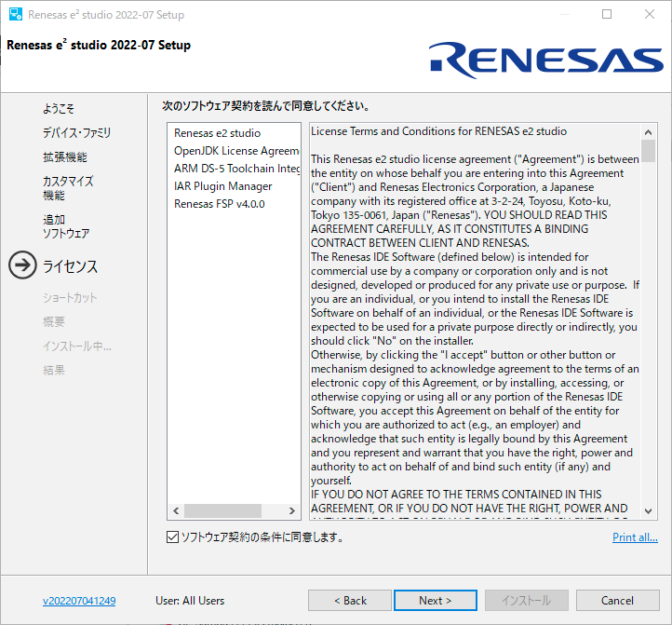Click the Renesas logo in the header

[x=546, y=61]
